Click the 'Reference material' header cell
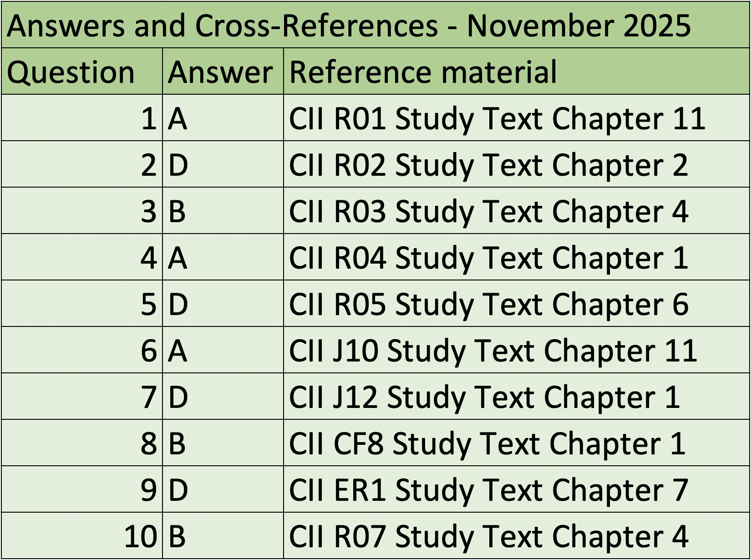Viewport: 751px width, 560px height. 516,72
